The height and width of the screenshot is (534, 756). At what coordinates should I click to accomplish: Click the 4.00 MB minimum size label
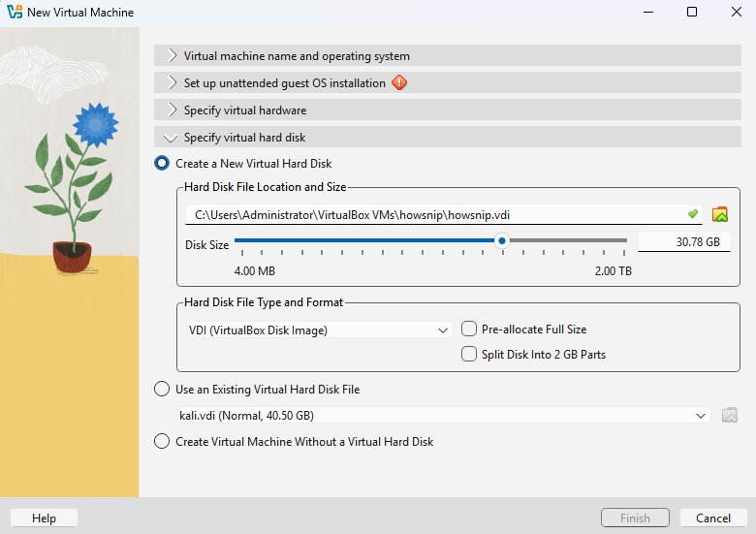[x=255, y=270]
